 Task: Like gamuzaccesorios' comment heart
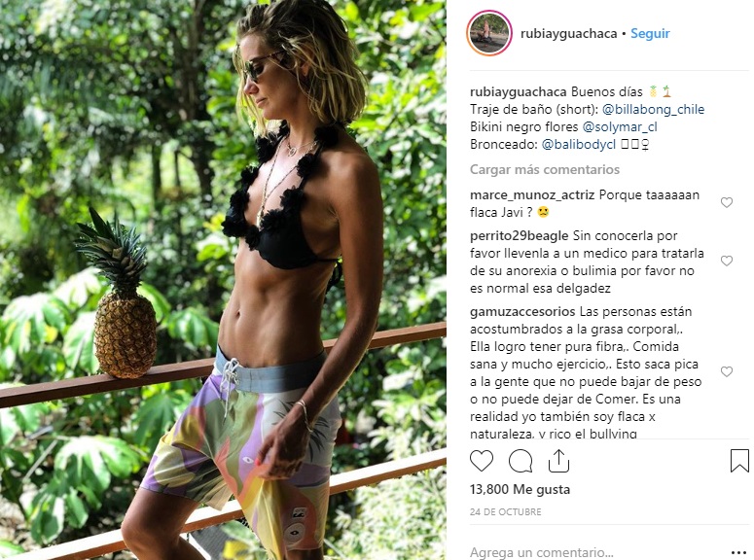[727, 371]
